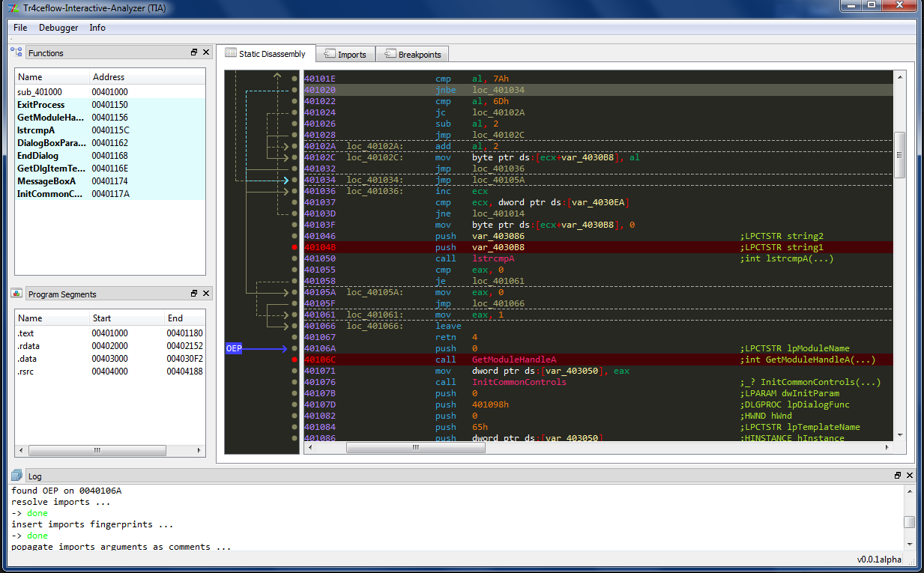Open the Info menu
Screen dimensions: 924x573
[97, 28]
